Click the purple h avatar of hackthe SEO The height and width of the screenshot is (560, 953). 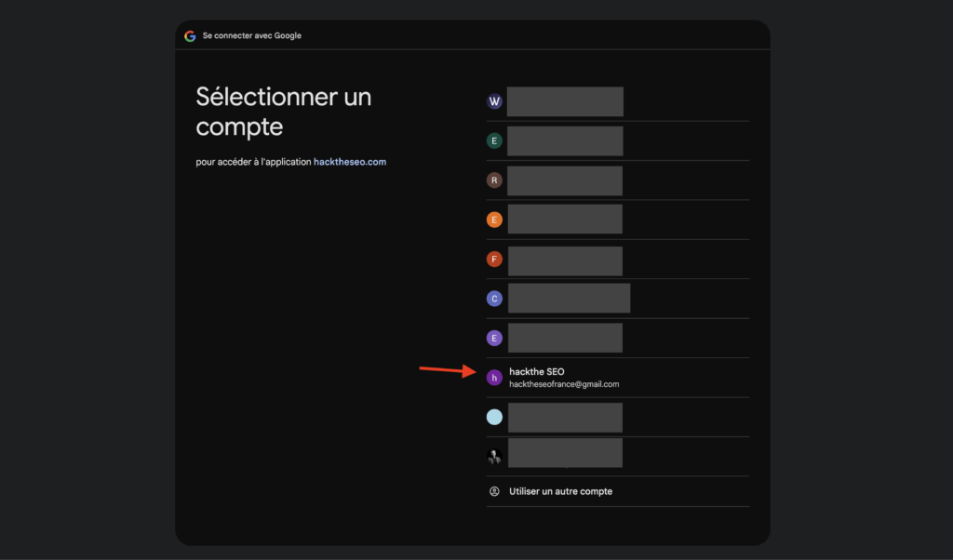coord(494,378)
